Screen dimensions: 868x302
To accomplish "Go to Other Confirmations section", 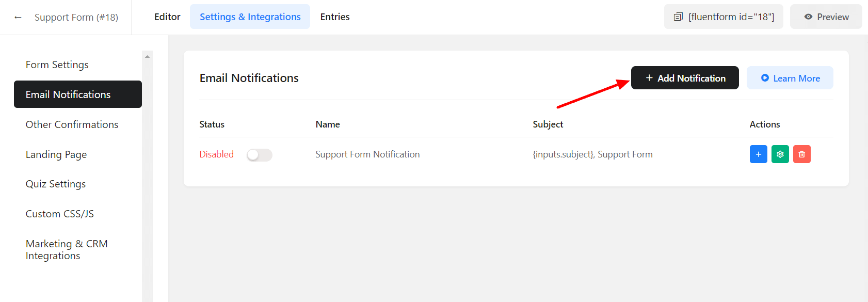I will point(72,124).
